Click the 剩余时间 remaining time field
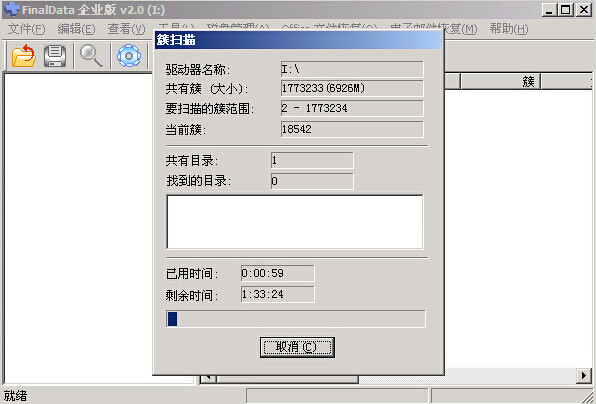Viewport: 596px width, 404px height. [277, 294]
